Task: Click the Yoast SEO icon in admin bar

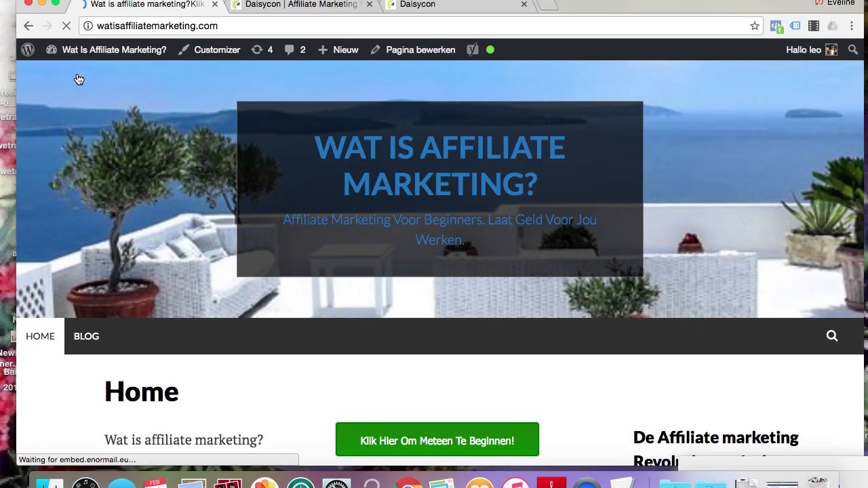Action: (x=473, y=49)
